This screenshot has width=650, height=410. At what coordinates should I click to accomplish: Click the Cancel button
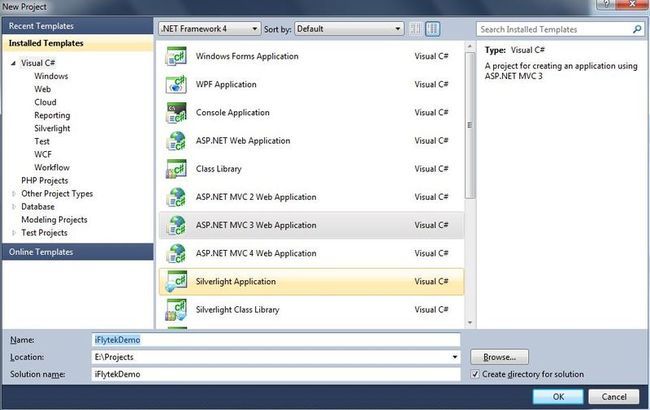pos(614,397)
